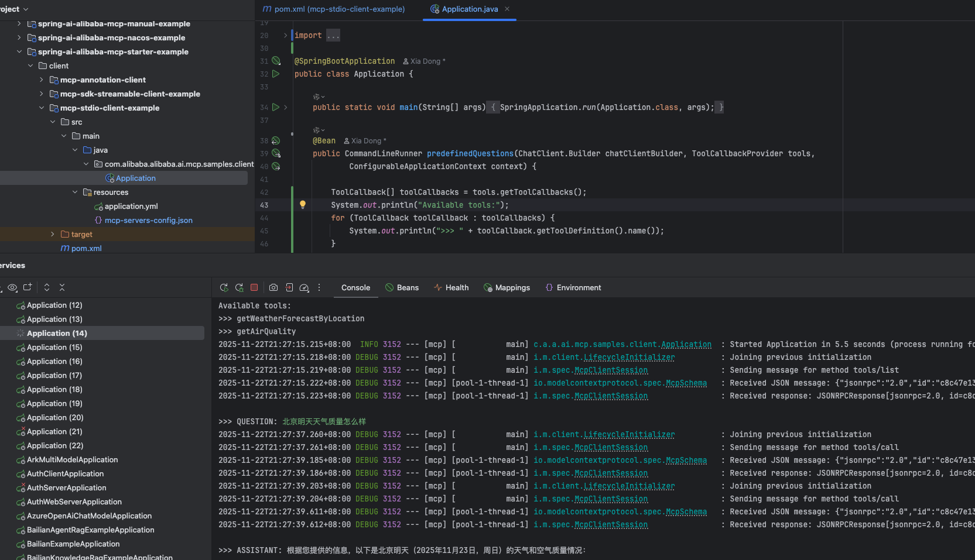Click the yellow light bulb intention icon
Screen dimensions: 975x560
[303, 205]
